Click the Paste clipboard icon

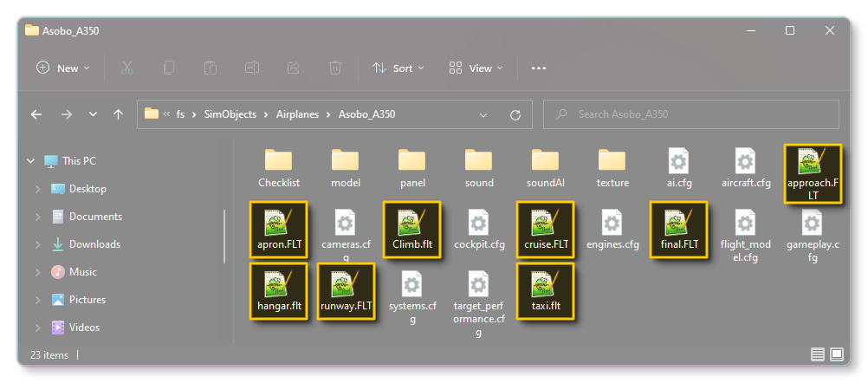tap(211, 68)
